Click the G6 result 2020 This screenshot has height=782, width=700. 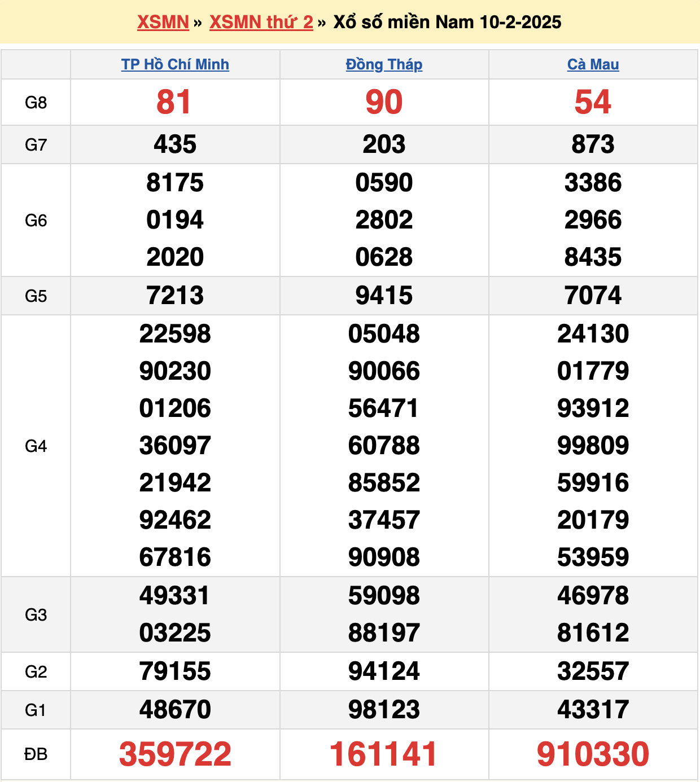tap(175, 257)
